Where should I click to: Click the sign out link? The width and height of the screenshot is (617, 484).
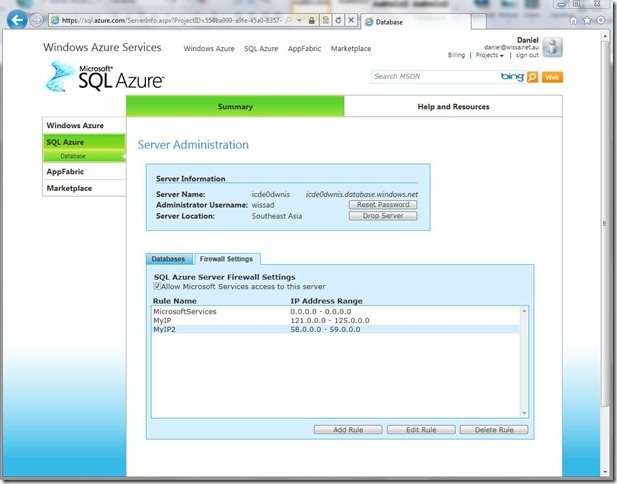click(527, 55)
